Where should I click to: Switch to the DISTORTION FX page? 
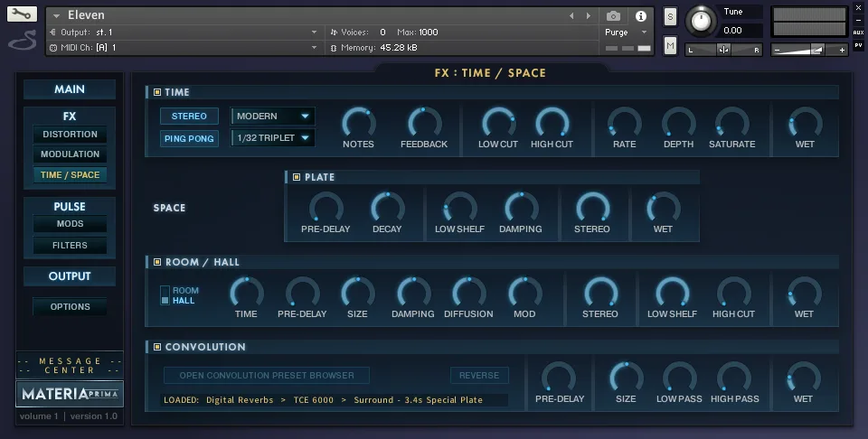[70, 135]
